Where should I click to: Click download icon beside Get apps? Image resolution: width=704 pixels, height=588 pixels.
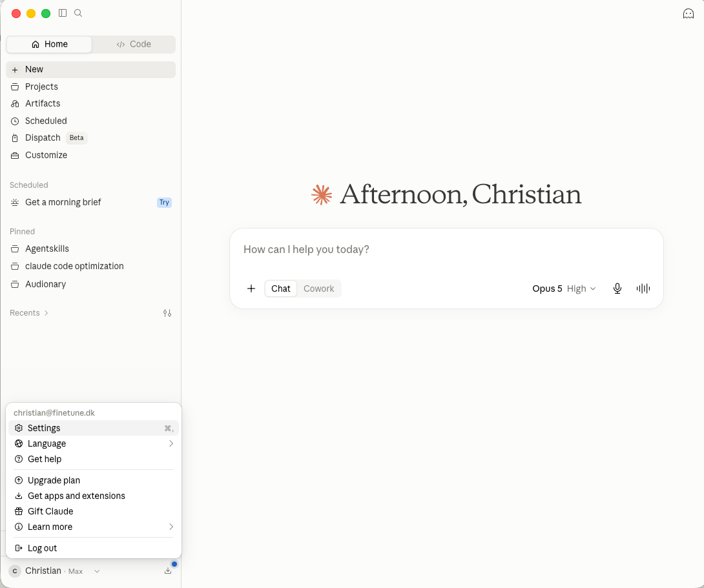[x=19, y=496]
